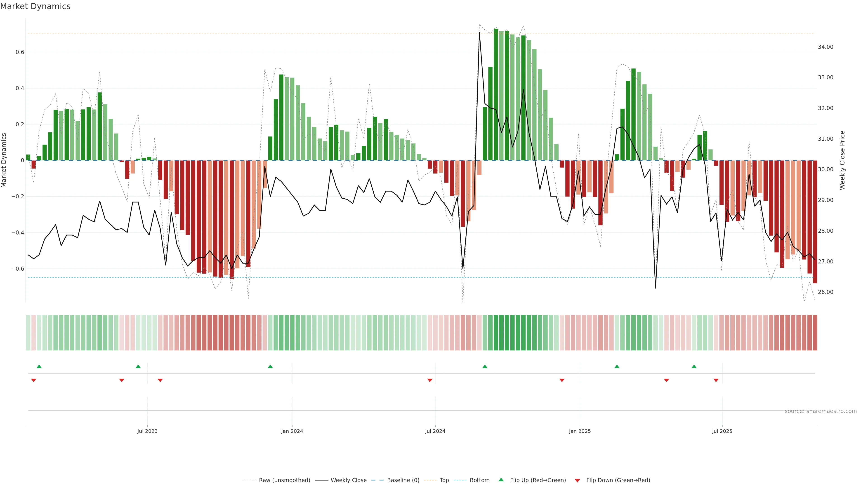
Task: Click the Jul 2025 x-axis label
Action: [x=722, y=432]
